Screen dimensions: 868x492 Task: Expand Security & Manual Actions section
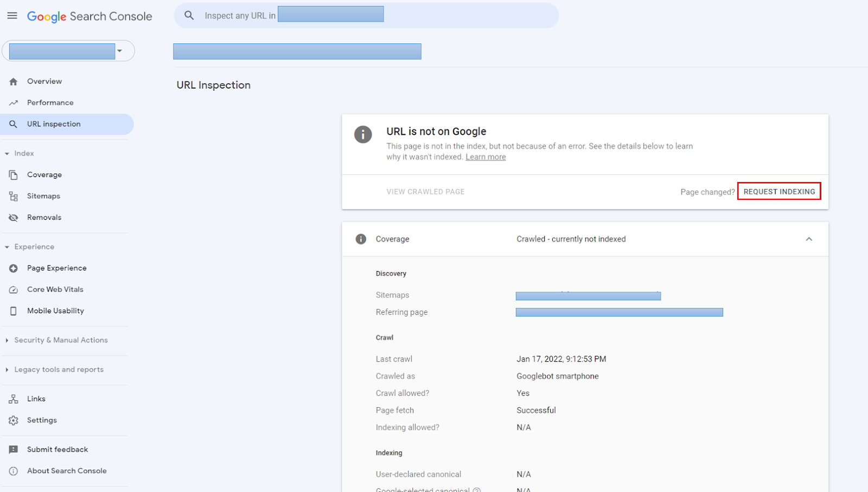[x=61, y=340]
